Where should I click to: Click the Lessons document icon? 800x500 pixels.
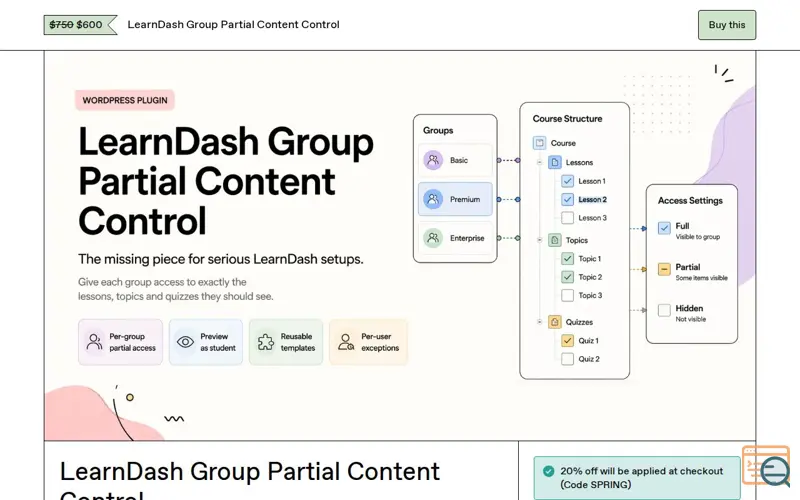coord(555,162)
